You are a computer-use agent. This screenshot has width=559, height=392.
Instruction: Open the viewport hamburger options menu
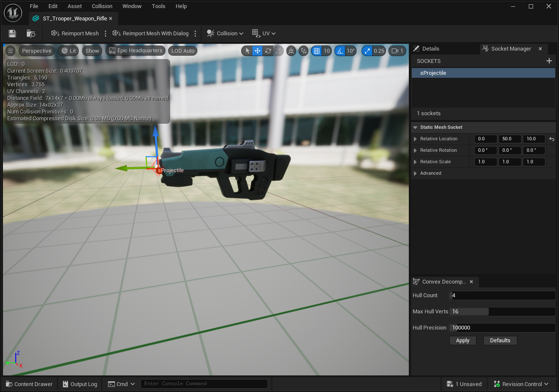pyautogui.click(x=11, y=51)
